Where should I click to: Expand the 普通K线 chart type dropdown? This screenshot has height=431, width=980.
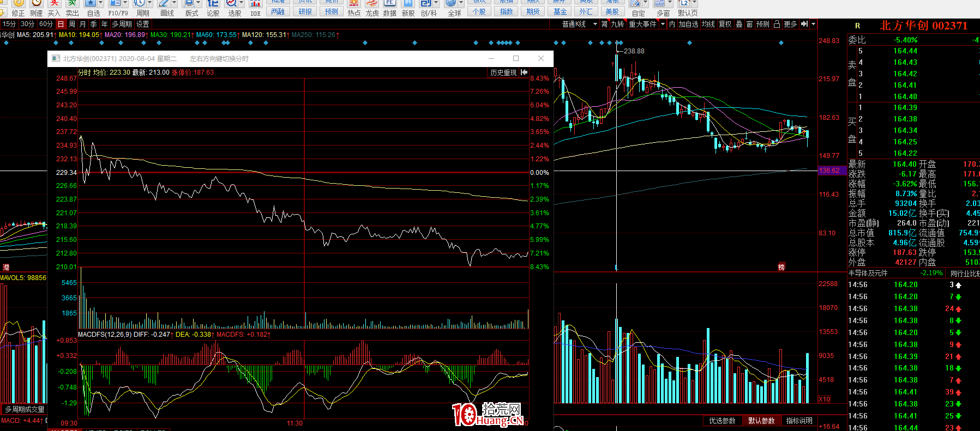click(x=595, y=24)
